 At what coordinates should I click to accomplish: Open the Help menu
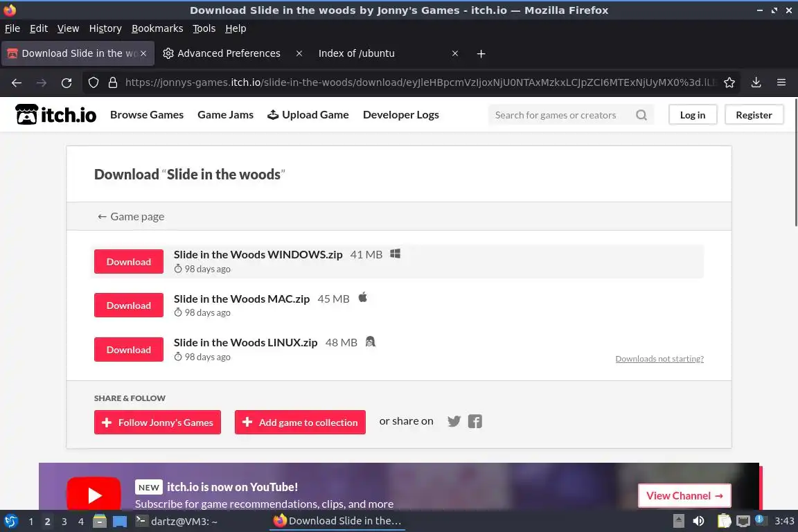(236, 28)
